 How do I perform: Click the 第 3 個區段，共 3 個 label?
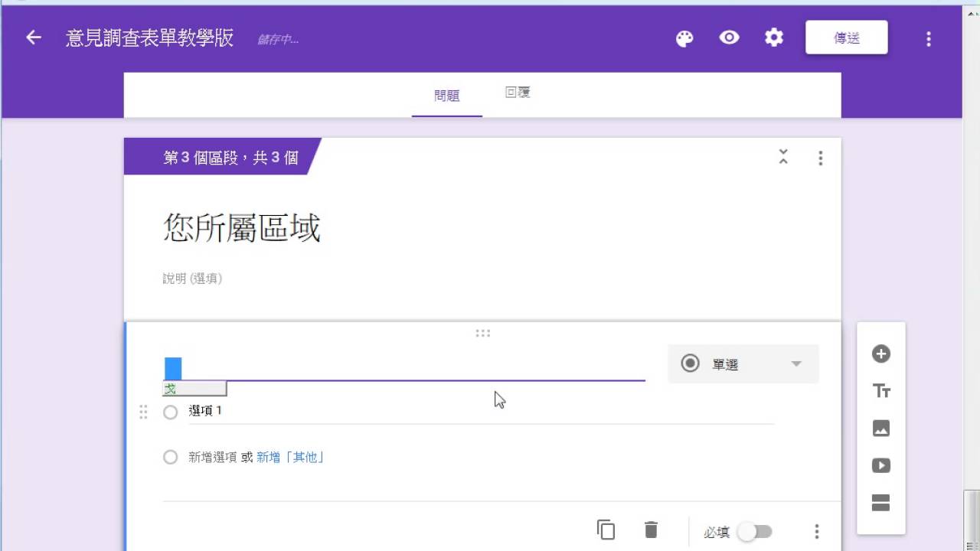point(230,158)
